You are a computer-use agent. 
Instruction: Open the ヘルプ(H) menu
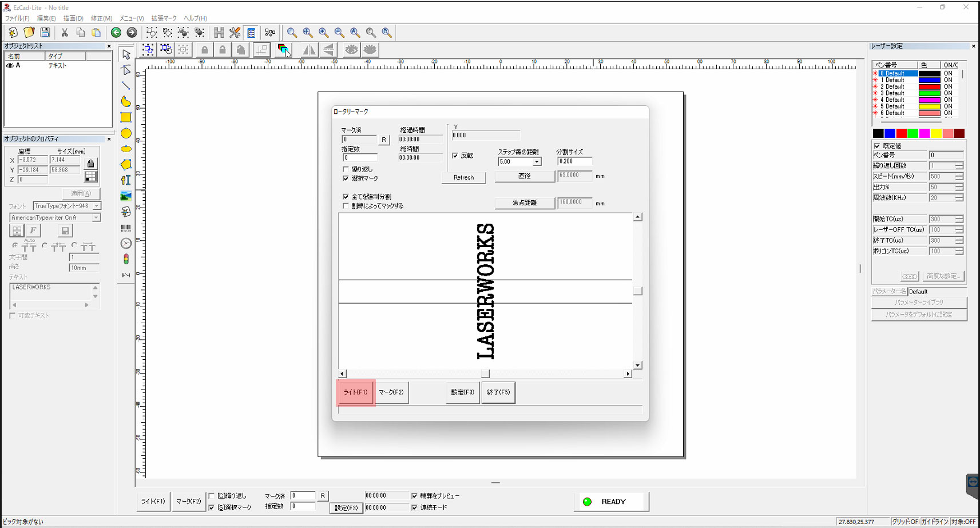tap(195, 18)
